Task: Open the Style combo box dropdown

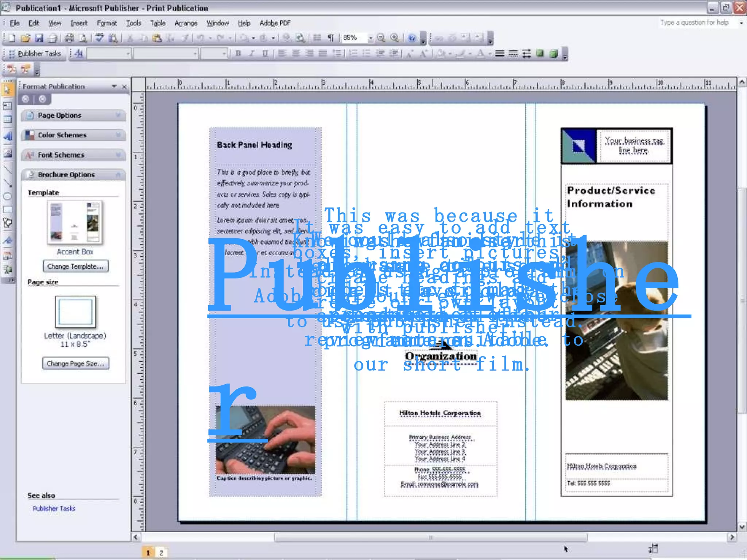Action: coord(128,54)
